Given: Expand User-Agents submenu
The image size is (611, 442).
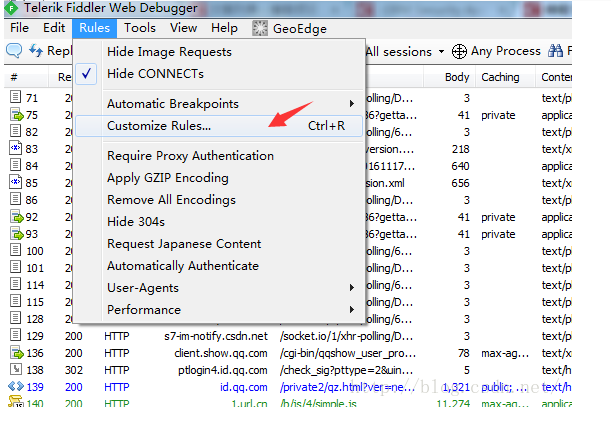Looking at the screenshot, I should pos(219,288).
